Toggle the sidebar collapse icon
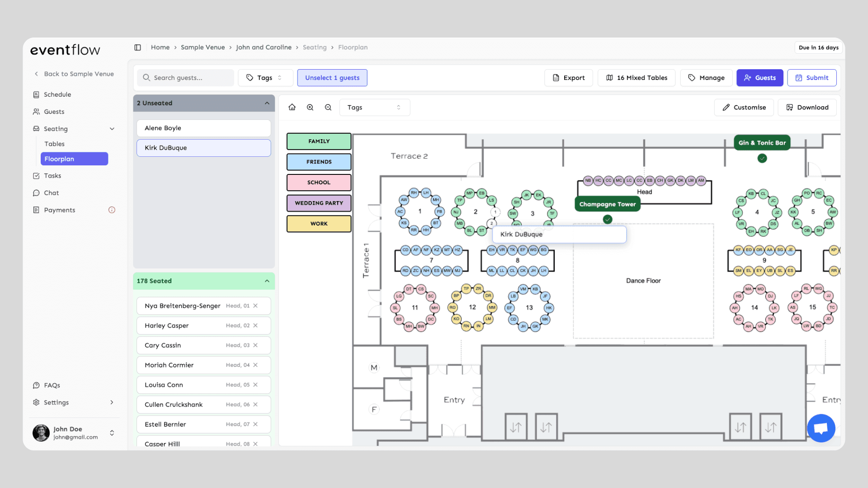 (138, 47)
